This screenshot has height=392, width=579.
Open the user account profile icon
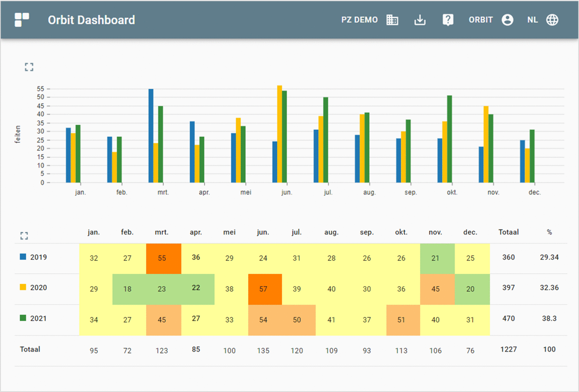pos(507,20)
